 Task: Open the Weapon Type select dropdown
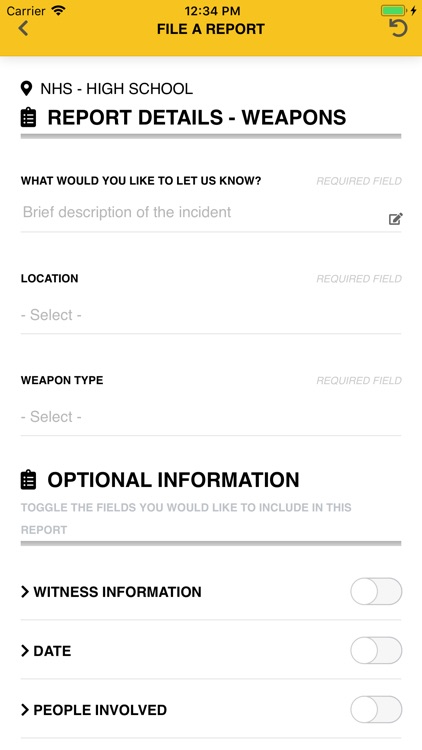click(211, 417)
